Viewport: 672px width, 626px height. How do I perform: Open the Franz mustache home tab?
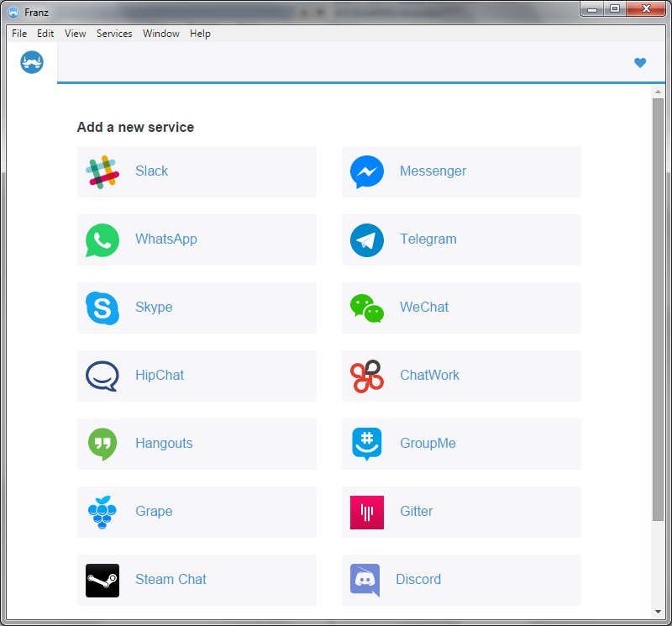point(32,62)
